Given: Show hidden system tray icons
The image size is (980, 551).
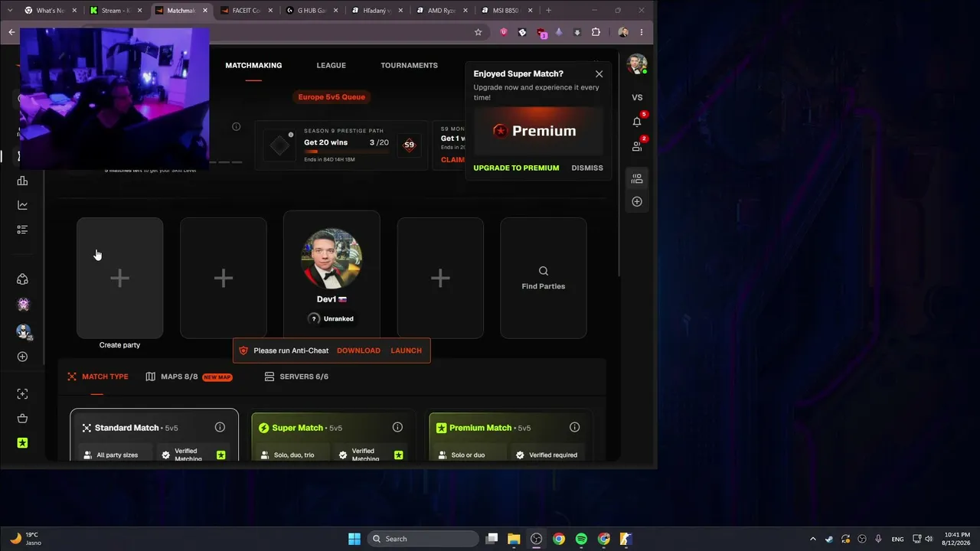Looking at the screenshot, I should click(813, 539).
